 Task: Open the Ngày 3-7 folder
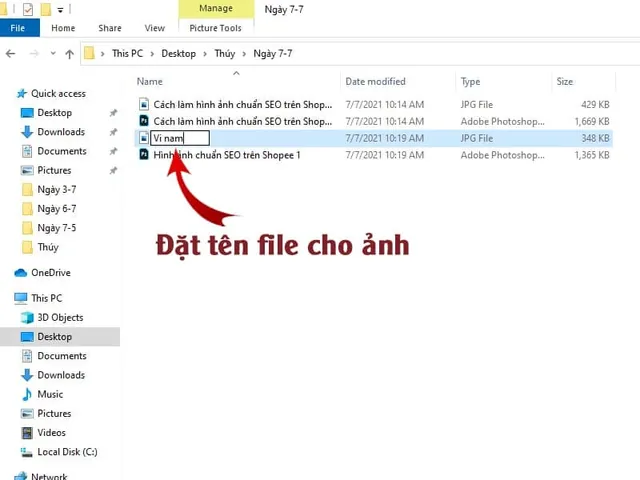(x=56, y=189)
